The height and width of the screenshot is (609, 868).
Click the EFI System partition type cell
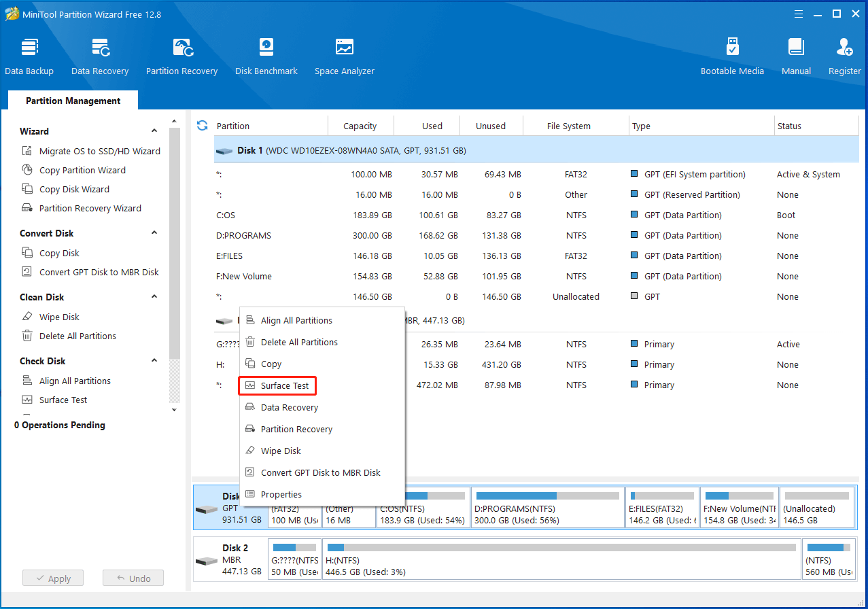pyautogui.click(x=695, y=174)
